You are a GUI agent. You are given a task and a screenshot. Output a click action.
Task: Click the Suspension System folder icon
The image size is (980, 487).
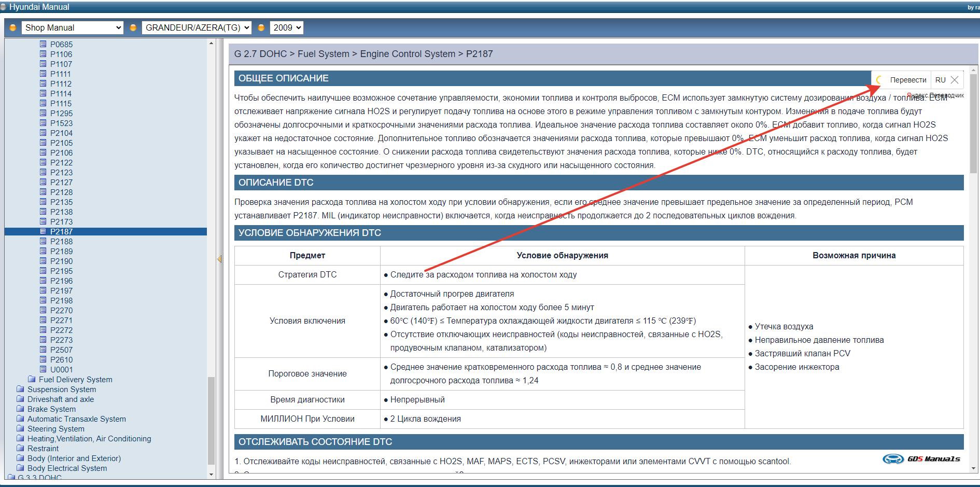click(20, 389)
